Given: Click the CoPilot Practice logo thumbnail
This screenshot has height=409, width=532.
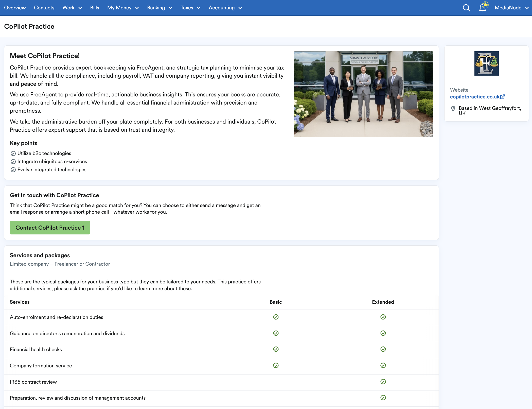Looking at the screenshot, I should tap(486, 63).
